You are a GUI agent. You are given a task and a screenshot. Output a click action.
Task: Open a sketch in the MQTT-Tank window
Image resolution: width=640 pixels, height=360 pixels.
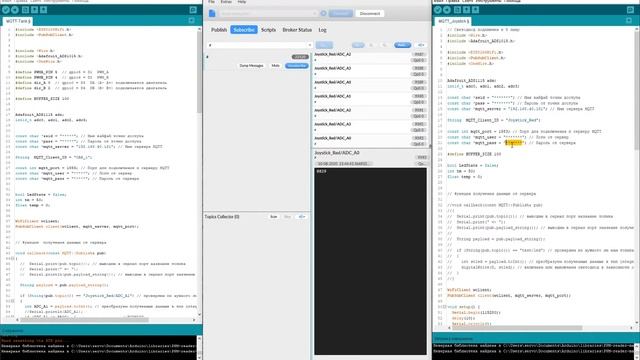coord(34,9)
